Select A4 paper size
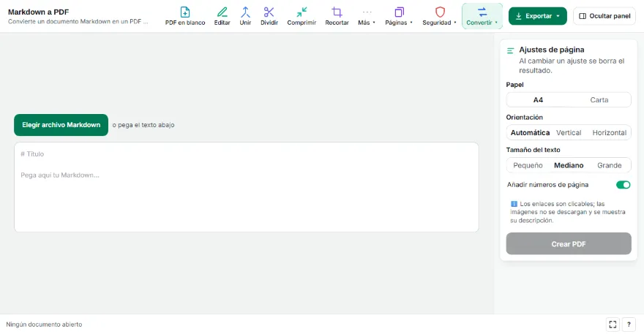This screenshot has width=644, height=334. click(538, 99)
